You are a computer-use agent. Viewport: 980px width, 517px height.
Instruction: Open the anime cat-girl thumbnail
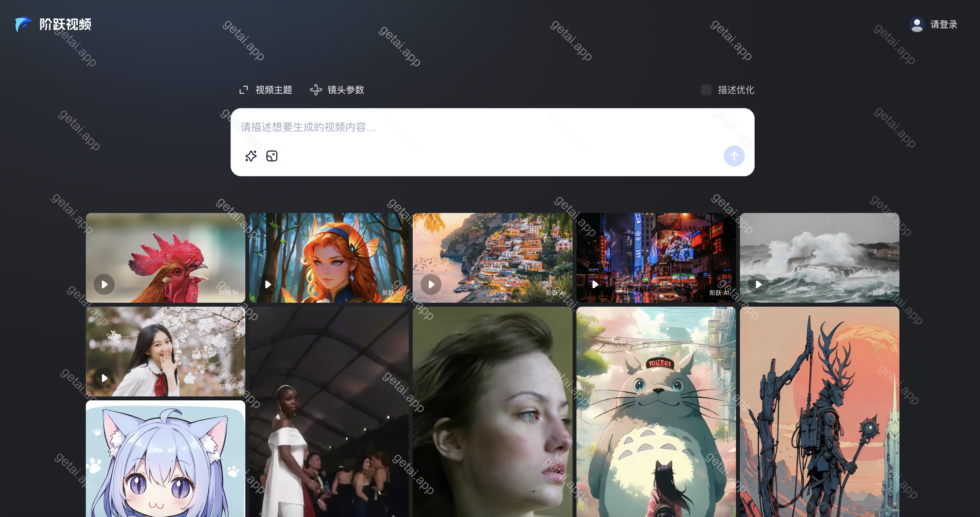[165, 459]
